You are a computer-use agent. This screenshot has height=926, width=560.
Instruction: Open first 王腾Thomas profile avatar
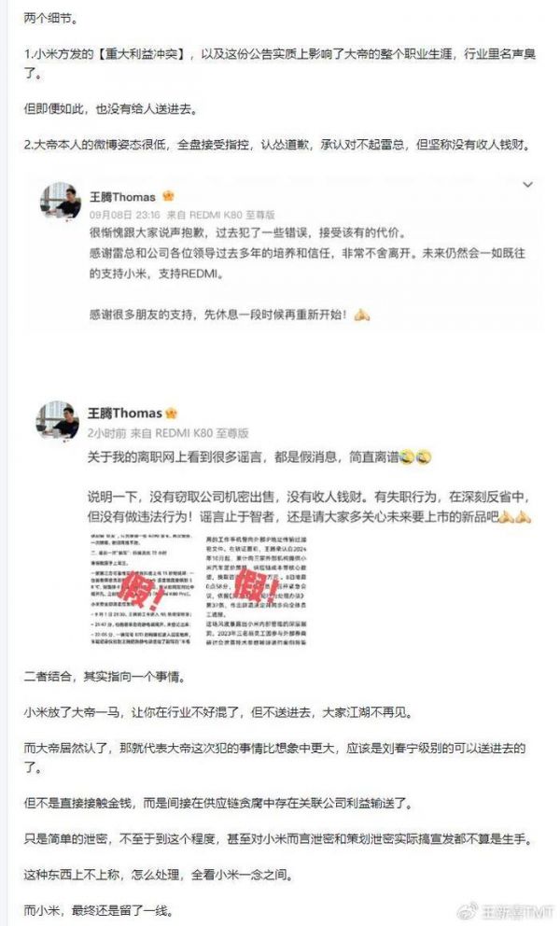click(61, 201)
